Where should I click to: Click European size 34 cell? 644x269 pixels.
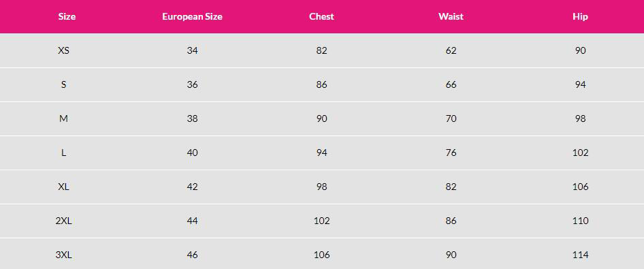pyautogui.click(x=192, y=50)
